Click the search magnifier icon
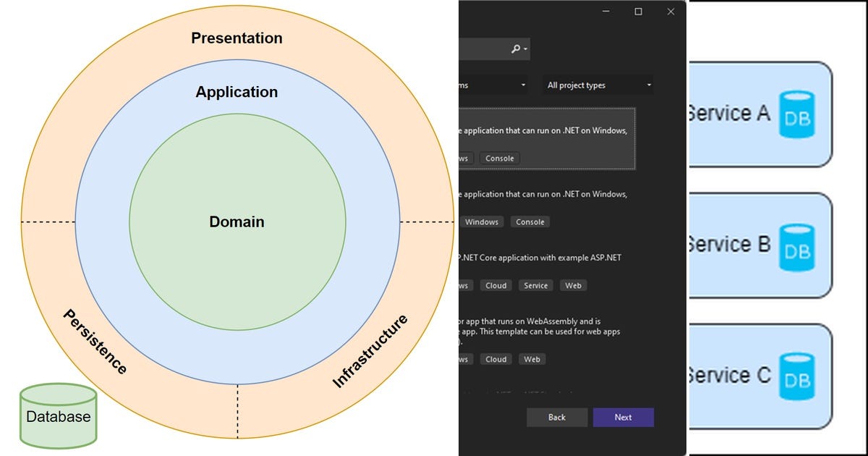Viewport: 868px width, 456px height. tap(516, 49)
